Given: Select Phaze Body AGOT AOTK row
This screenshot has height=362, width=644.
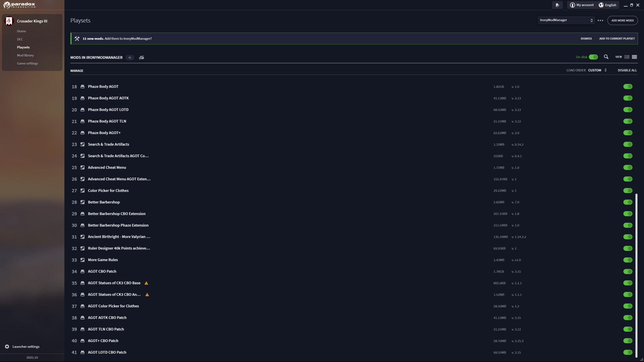Looking at the screenshot, I should pyautogui.click(x=354, y=98).
